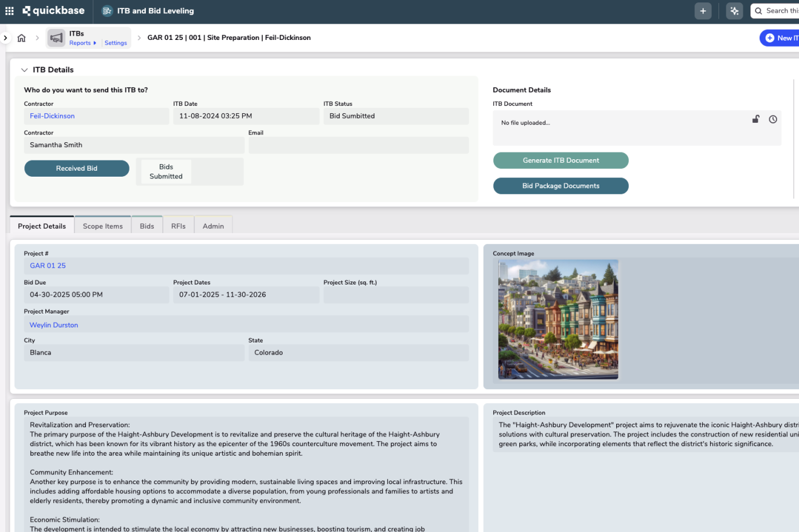The width and height of the screenshot is (799, 532).
Task: Expand the left sidebar arrow
Action: (x=5, y=38)
